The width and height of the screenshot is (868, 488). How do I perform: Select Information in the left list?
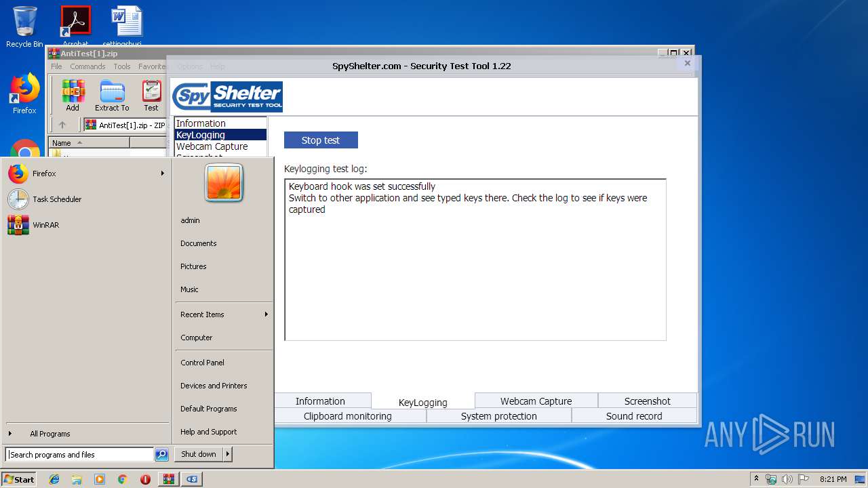pyautogui.click(x=220, y=123)
